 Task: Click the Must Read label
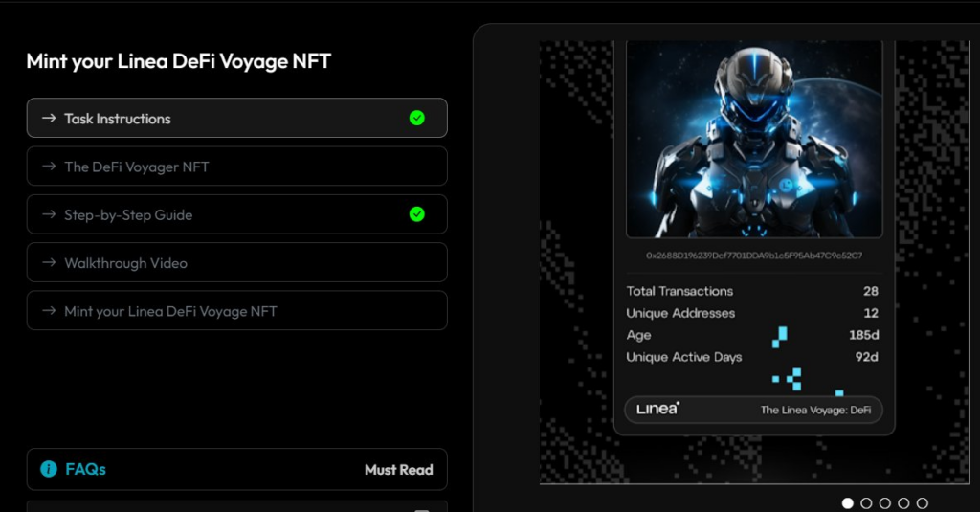tap(399, 470)
